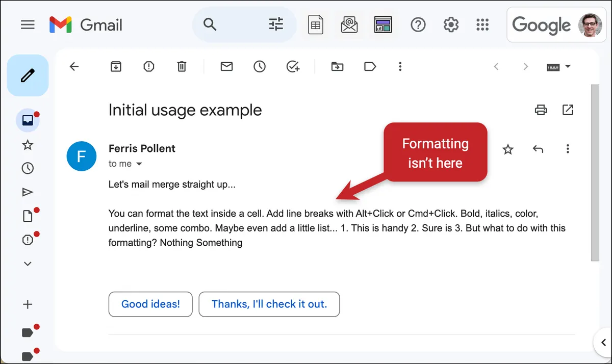Screen dimensions: 612x364
Task: Click the Compose pencil button
Action: click(x=28, y=75)
